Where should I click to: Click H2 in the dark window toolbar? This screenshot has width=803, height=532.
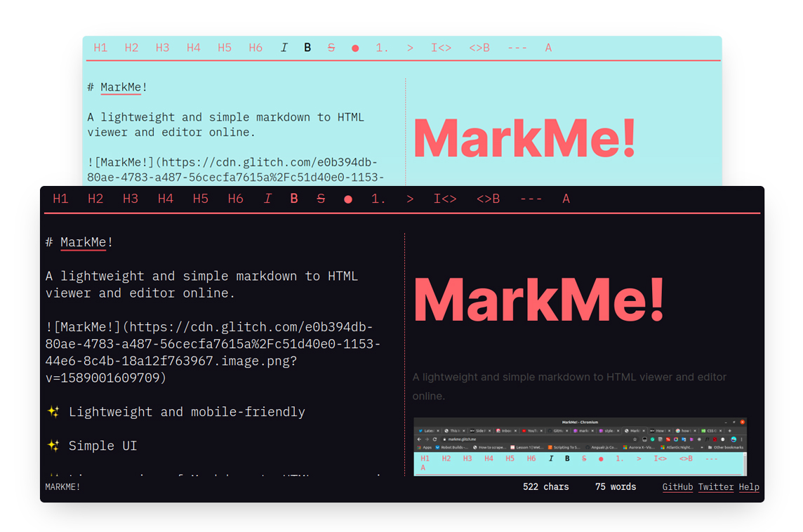tap(95, 199)
